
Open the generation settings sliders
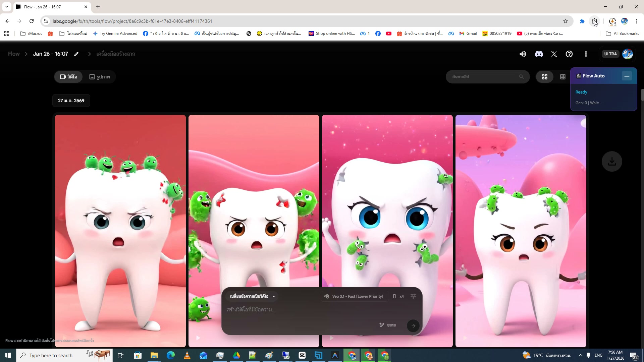(x=413, y=296)
